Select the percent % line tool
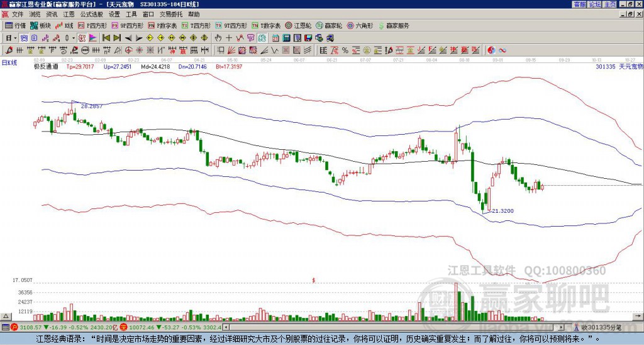This screenshot has height=345, width=644. (345, 50)
